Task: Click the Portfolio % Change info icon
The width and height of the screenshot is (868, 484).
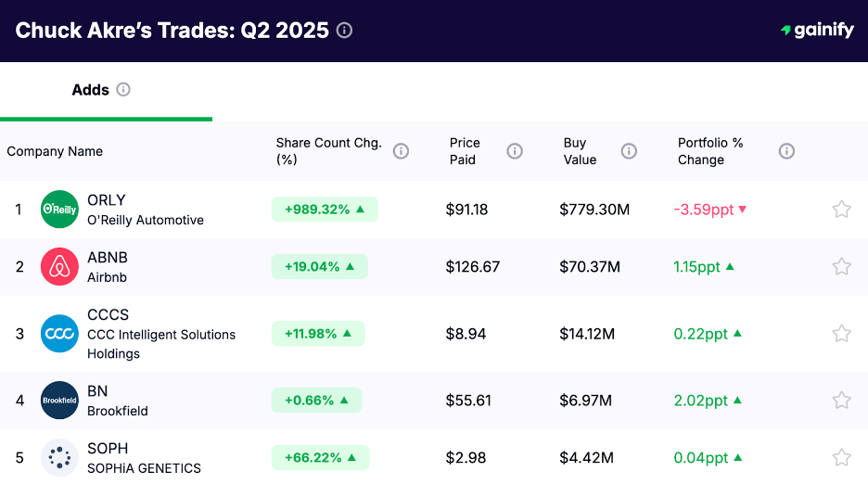Action: [786, 150]
